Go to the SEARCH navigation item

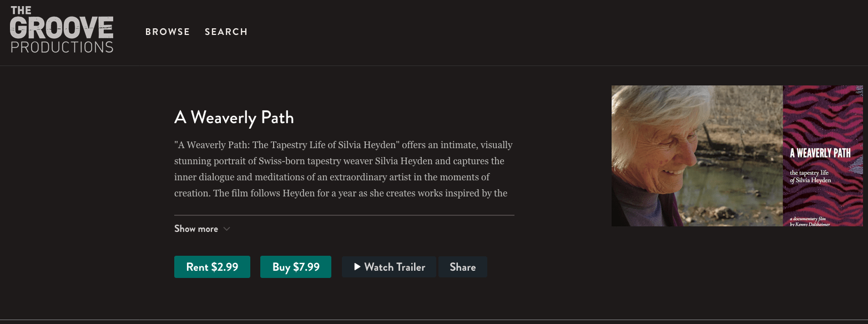pyautogui.click(x=226, y=32)
